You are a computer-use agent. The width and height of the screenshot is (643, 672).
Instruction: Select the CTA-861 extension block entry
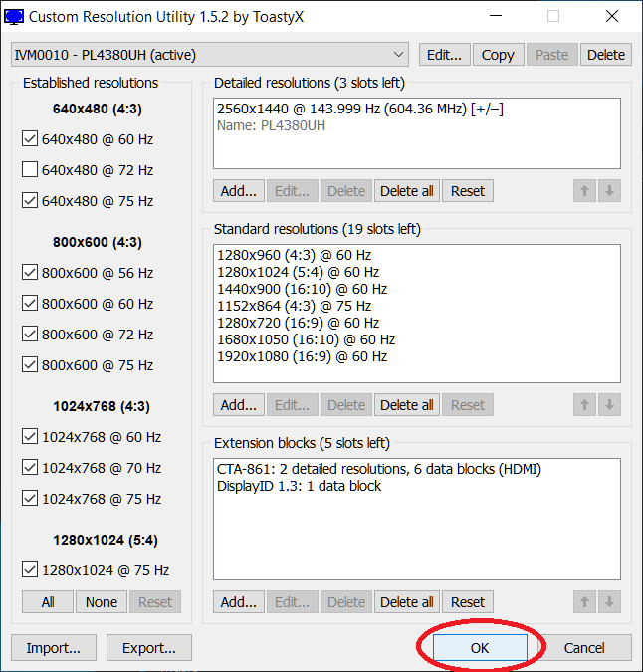[x=378, y=469]
